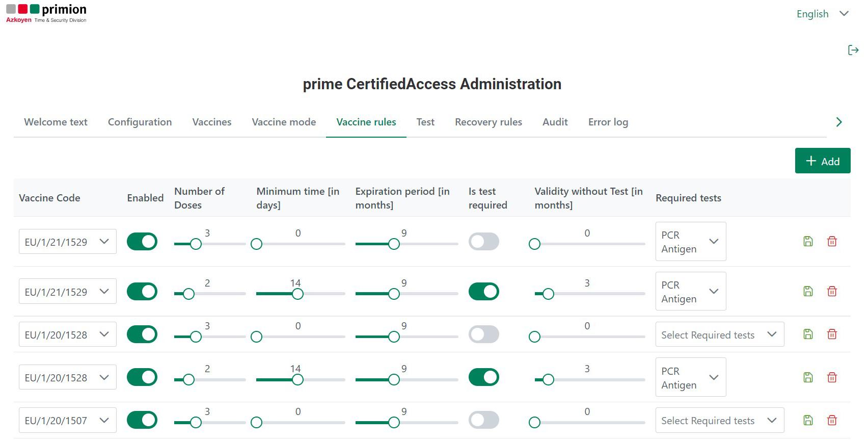Go to the Vaccines tab
This screenshot has width=868, height=440.
[212, 122]
